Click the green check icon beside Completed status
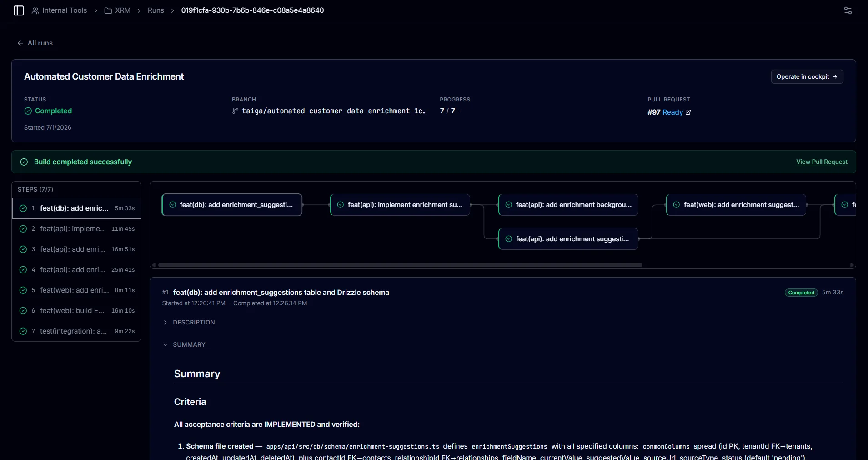The image size is (868, 460). point(28,111)
